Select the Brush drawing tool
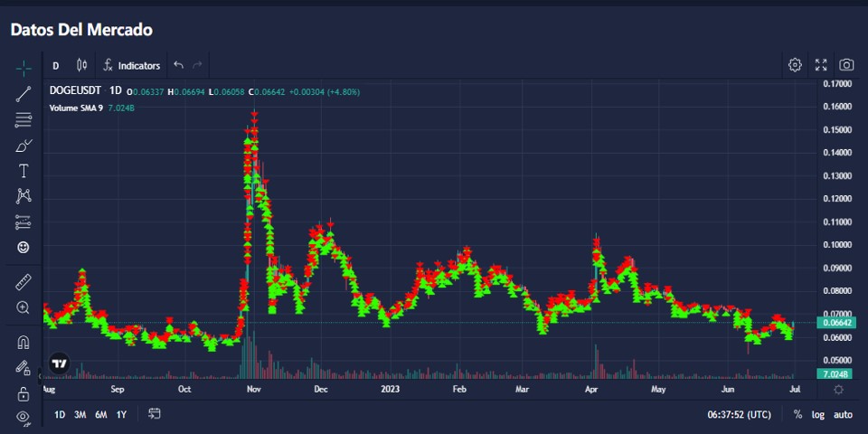The height and width of the screenshot is (434, 868). tap(24, 145)
